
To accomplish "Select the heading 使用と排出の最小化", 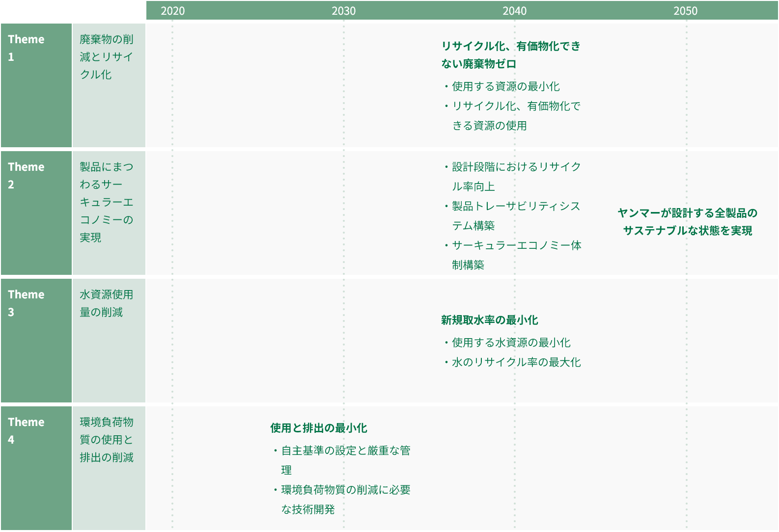I will tap(318, 428).
